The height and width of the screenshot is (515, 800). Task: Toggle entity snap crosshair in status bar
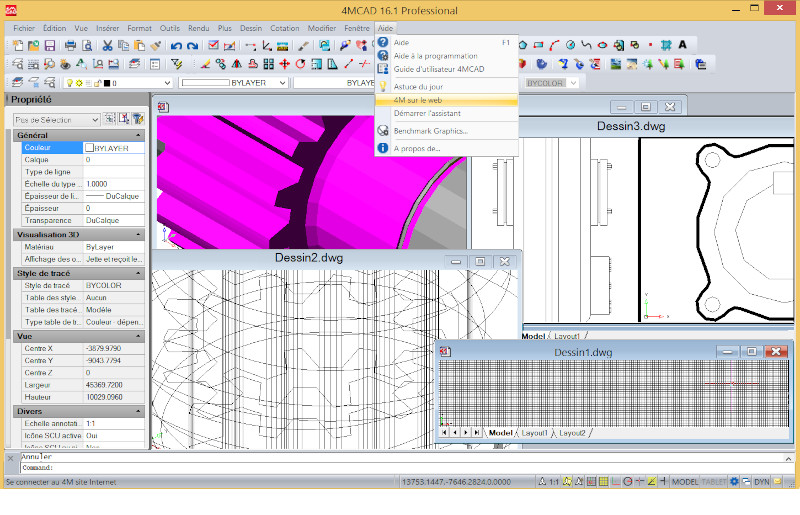(640, 481)
